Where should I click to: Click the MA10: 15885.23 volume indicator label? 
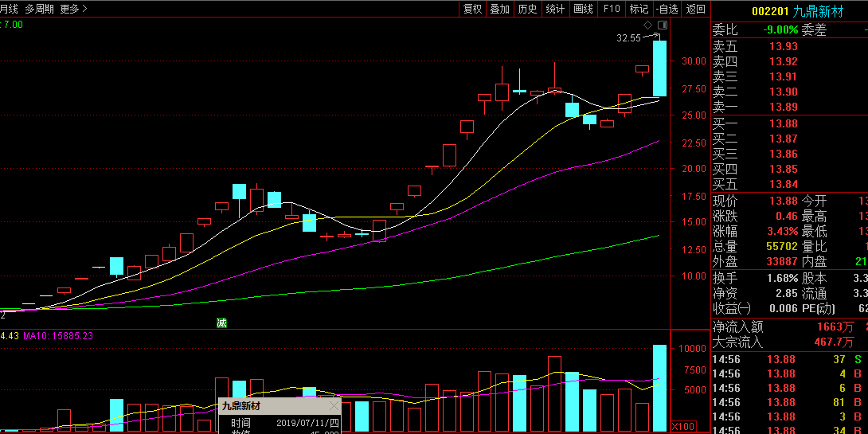[x=58, y=336]
